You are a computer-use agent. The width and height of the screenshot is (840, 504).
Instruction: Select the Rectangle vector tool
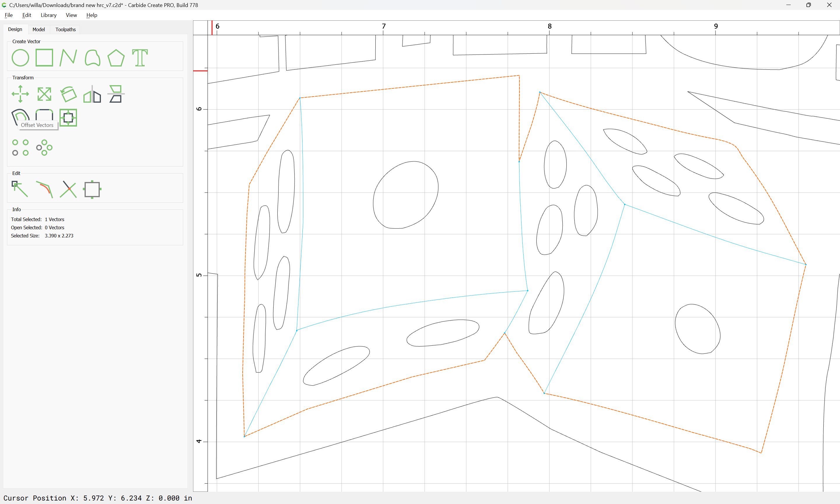click(x=44, y=58)
